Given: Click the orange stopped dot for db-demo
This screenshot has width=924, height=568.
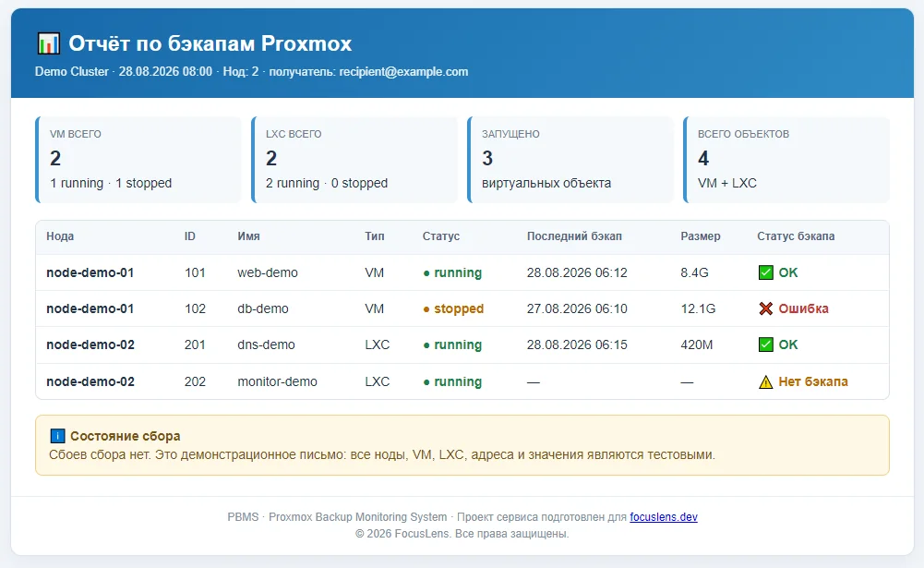Looking at the screenshot, I should [426, 309].
